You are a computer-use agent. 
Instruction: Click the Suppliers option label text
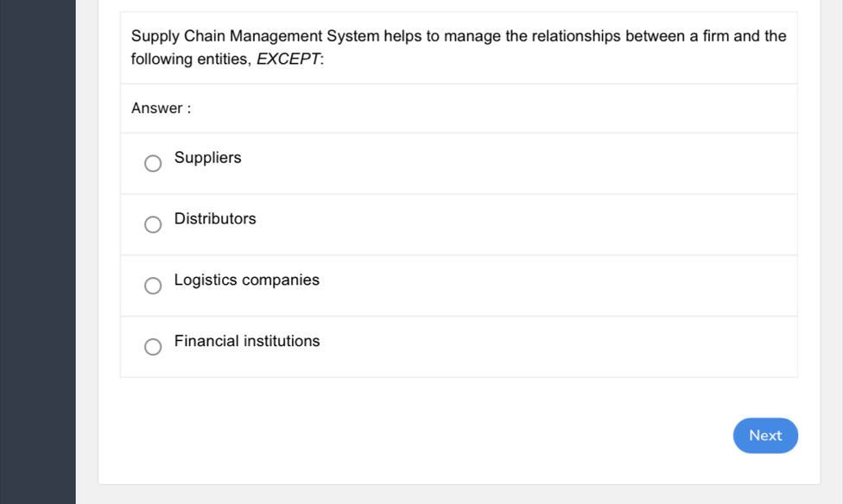(x=208, y=158)
